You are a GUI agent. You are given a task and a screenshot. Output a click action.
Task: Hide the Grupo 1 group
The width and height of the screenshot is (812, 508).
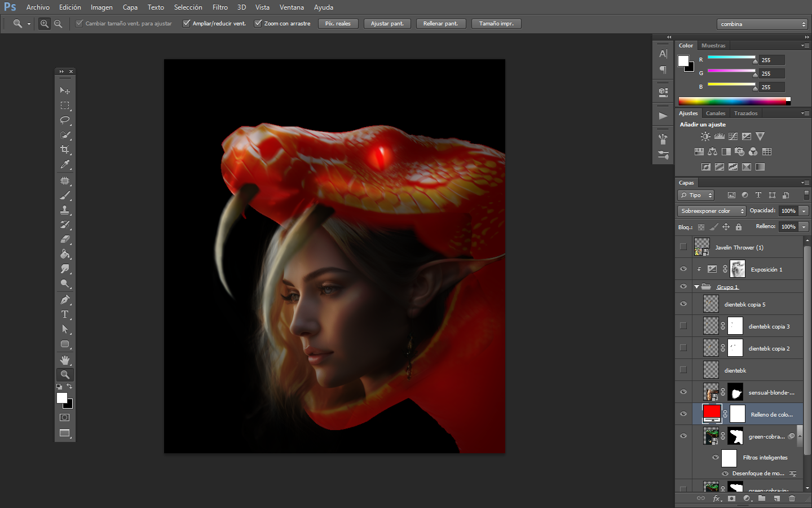coord(683,287)
